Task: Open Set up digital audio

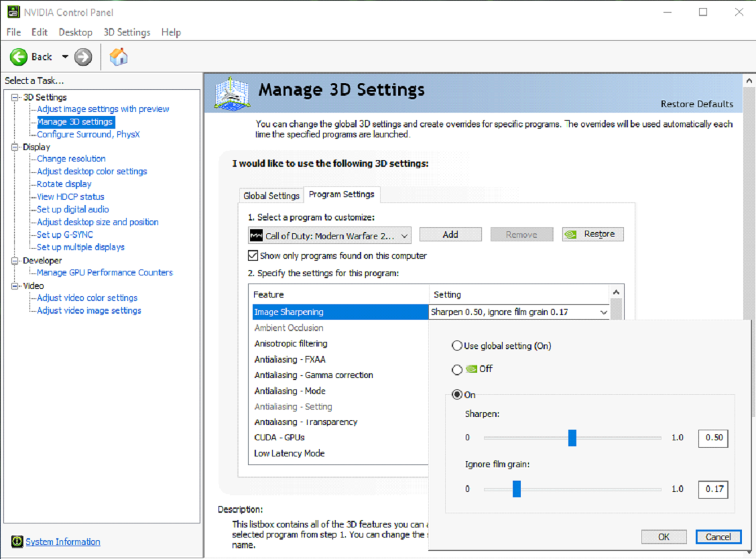Action: pyautogui.click(x=73, y=209)
